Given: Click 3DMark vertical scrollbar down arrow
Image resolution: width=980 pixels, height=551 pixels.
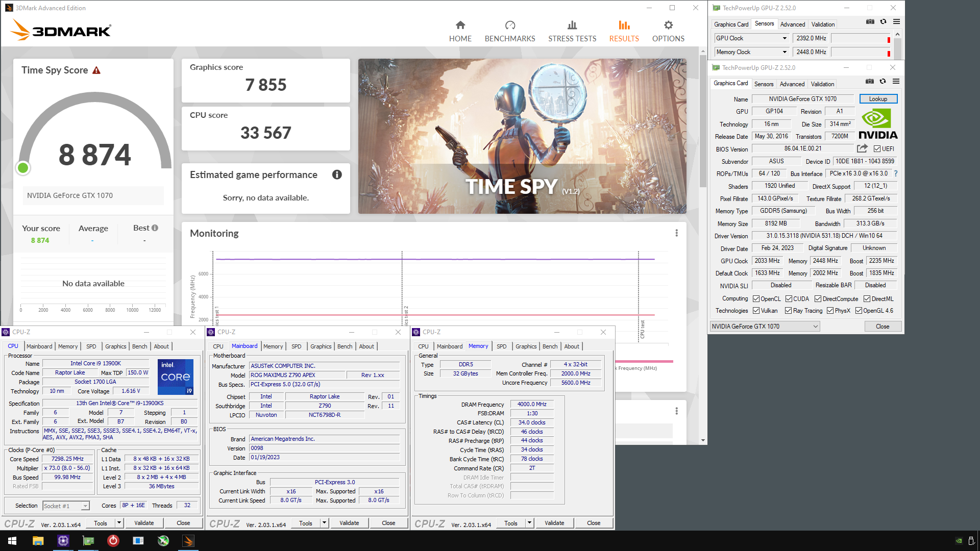Looking at the screenshot, I should tap(703, 440).
